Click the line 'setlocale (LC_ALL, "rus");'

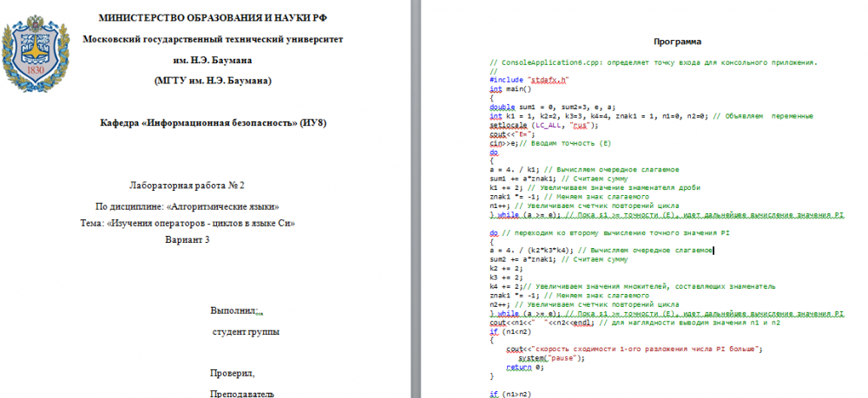pyautogui.click(x=544, y=125)
